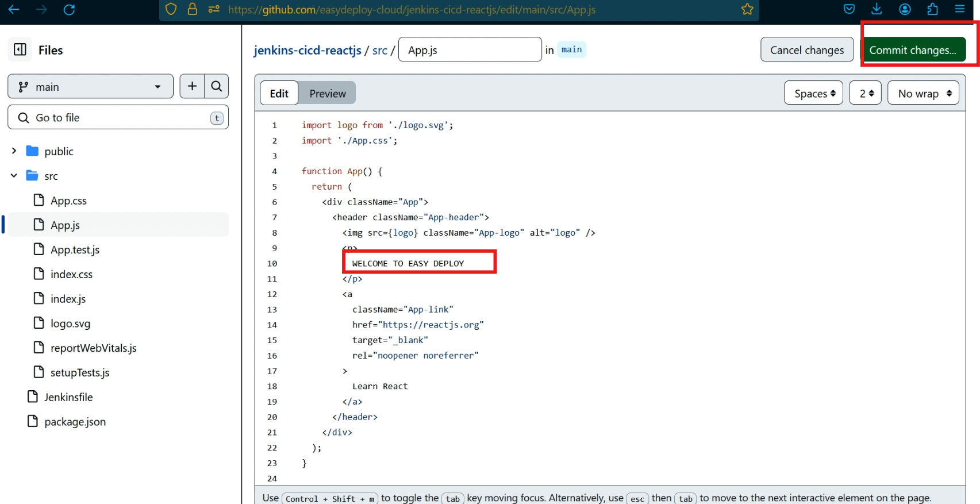Select App.js in the file tree
This screenshot has width=980, height=504.
pyautogui.click(x=65, y=225)
